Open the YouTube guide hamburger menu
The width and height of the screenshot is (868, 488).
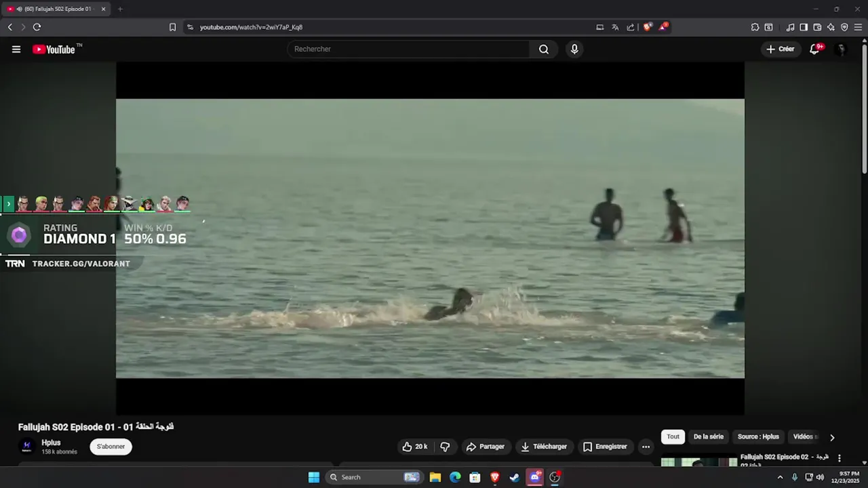click(16, 49)
